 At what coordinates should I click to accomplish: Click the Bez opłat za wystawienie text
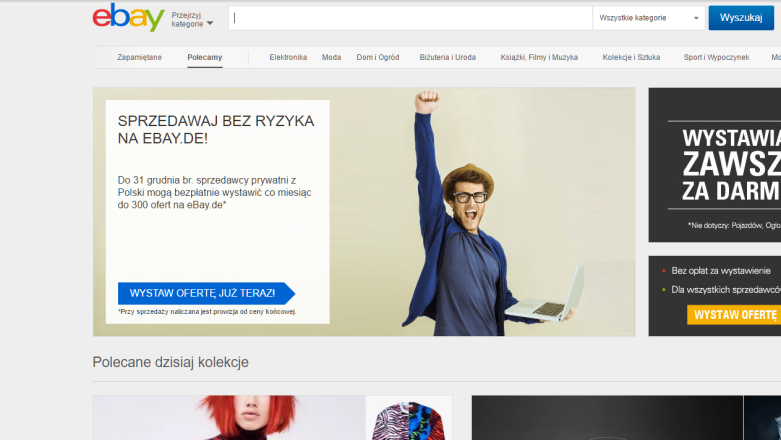point(721,271)
